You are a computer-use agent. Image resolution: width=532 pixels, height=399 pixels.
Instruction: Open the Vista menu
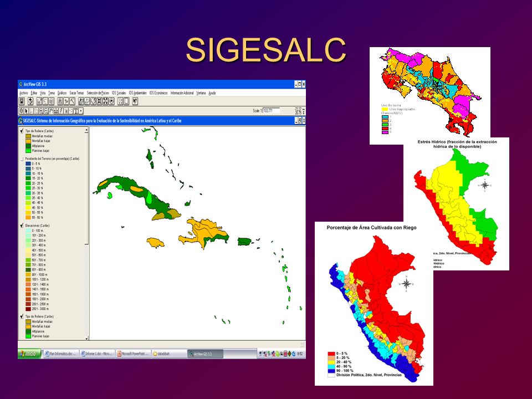pos(43,93)
